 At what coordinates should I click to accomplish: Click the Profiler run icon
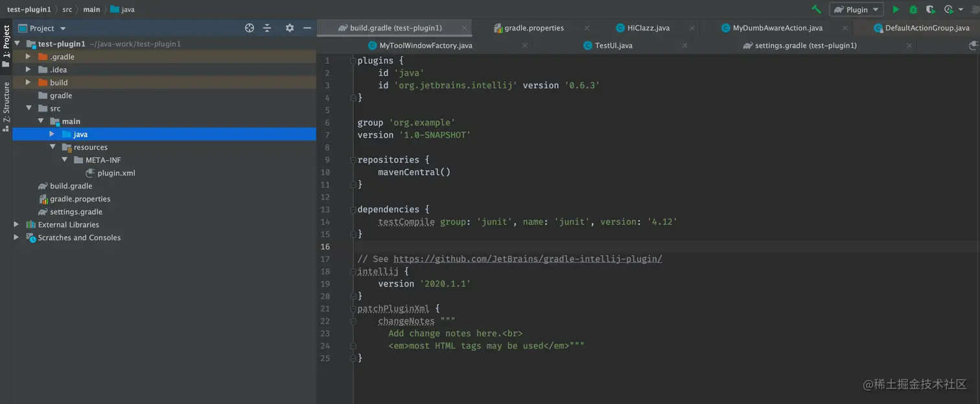[949, 9]
